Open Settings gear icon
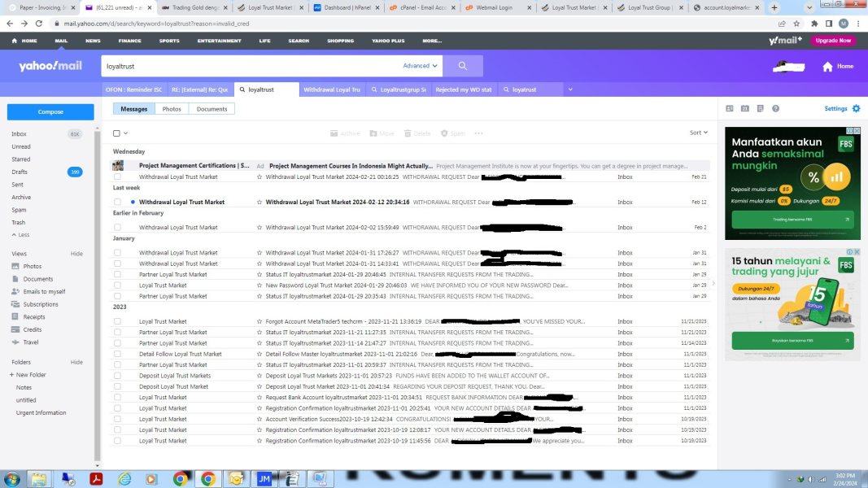Viewport: 868px width, 488px height. point(857,108)
